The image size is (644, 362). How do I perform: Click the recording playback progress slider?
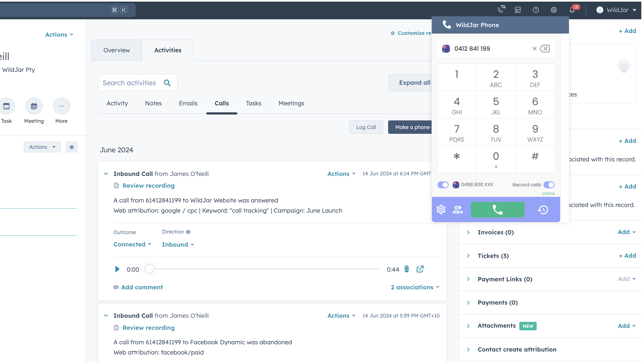click(x=149, y=269)
